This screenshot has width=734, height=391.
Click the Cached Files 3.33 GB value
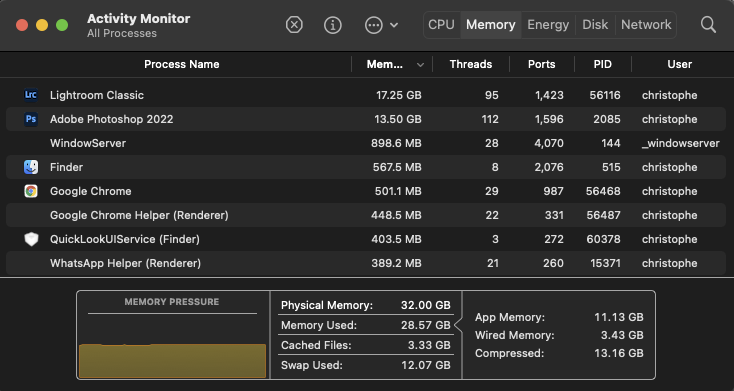429,345
